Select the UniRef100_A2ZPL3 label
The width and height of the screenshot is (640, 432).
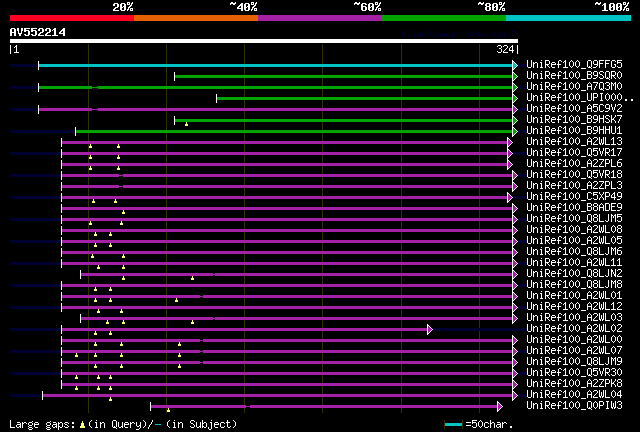tap(574, 185)
